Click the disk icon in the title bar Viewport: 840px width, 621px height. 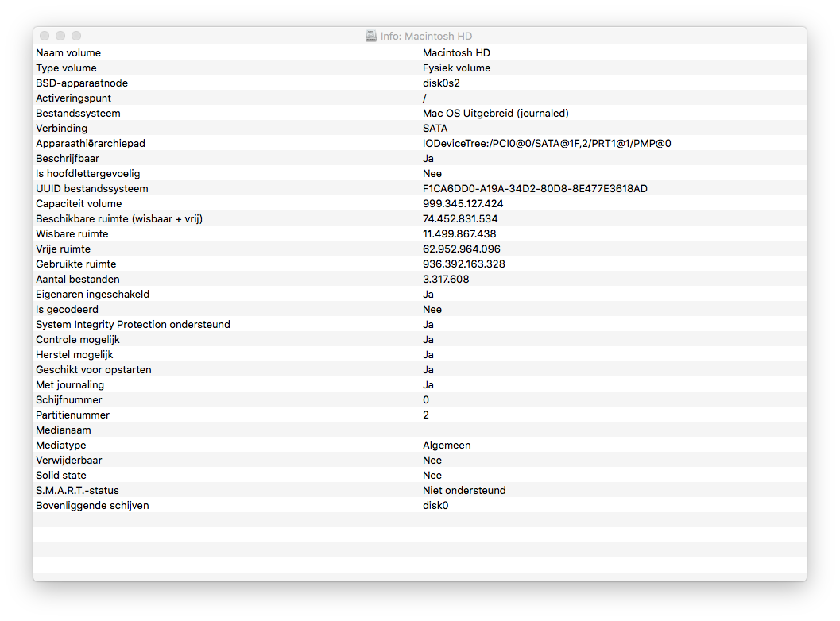pyautogui.click(x=370, y=36)
